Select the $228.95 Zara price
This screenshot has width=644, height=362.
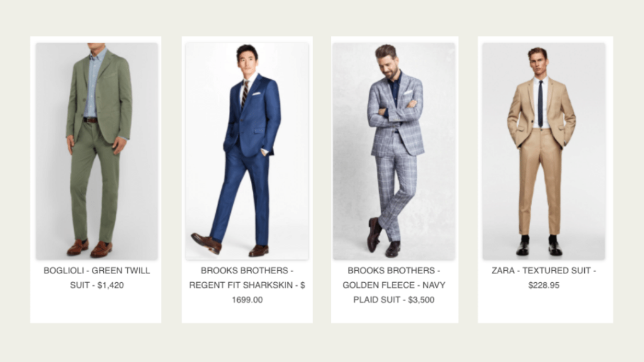pos(544,285)
